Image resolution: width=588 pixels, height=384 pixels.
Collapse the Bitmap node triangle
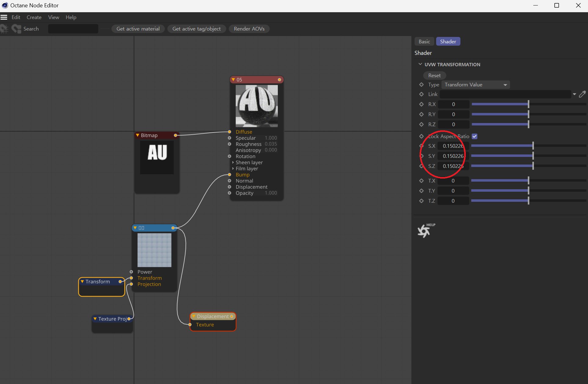click(138, 135)
